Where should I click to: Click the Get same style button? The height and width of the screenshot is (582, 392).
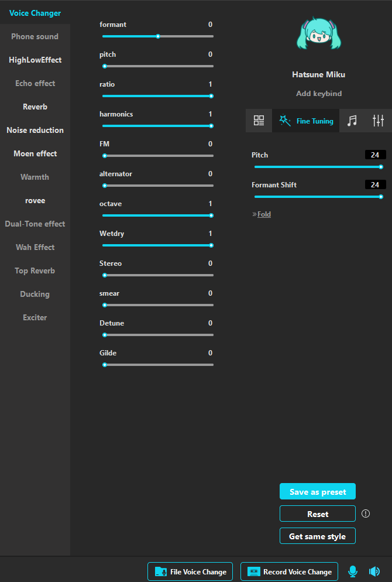coord(318,536)
